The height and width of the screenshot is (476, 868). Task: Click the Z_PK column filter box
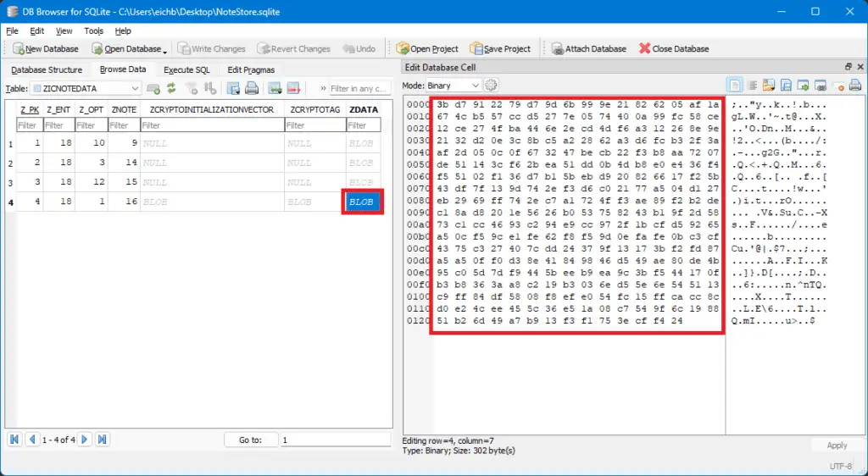(30, 125)
